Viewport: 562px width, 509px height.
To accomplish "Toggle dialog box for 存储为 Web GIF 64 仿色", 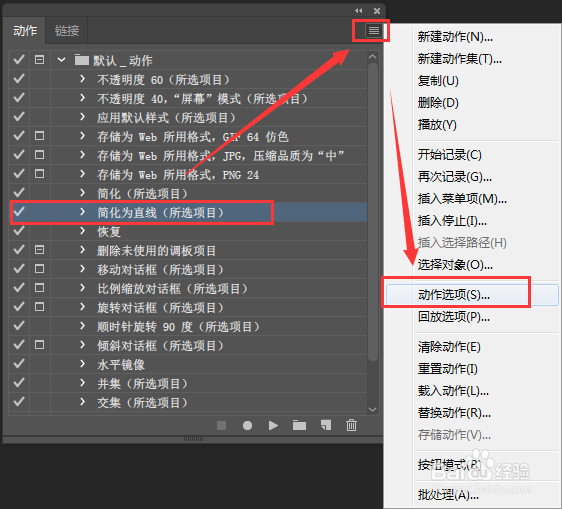I will [39, 136].
